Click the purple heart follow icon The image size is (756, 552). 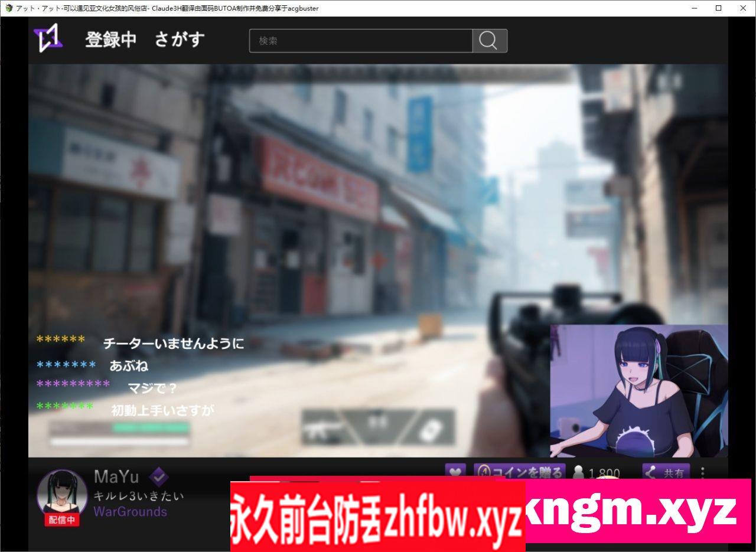click(x=455, y=472)
